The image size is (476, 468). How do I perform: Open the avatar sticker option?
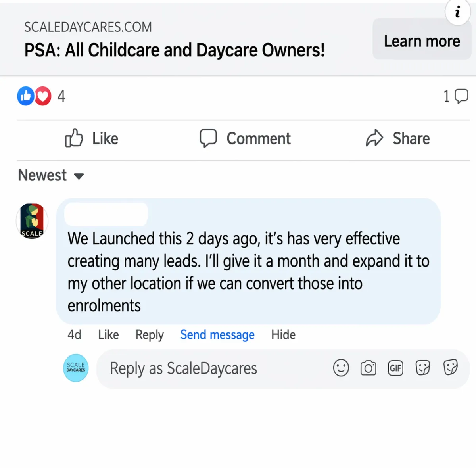point(451,368)
